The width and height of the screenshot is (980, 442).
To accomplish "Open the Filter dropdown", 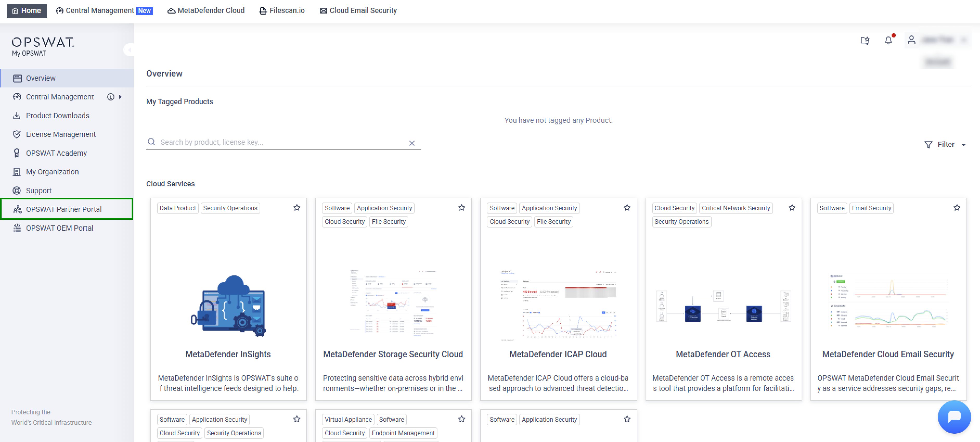I will point(945,145).
